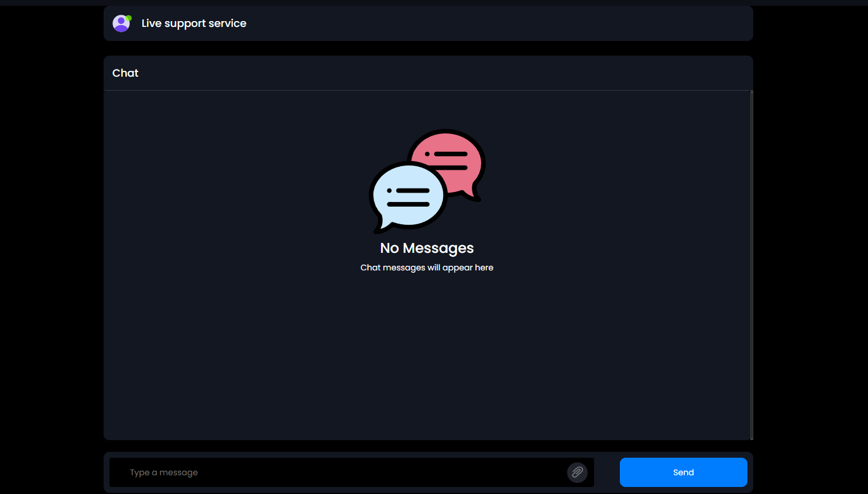This screenshot has height=494, width=868.
Task: Click the paperclip attachment icon
Action: tap(577, 472)
